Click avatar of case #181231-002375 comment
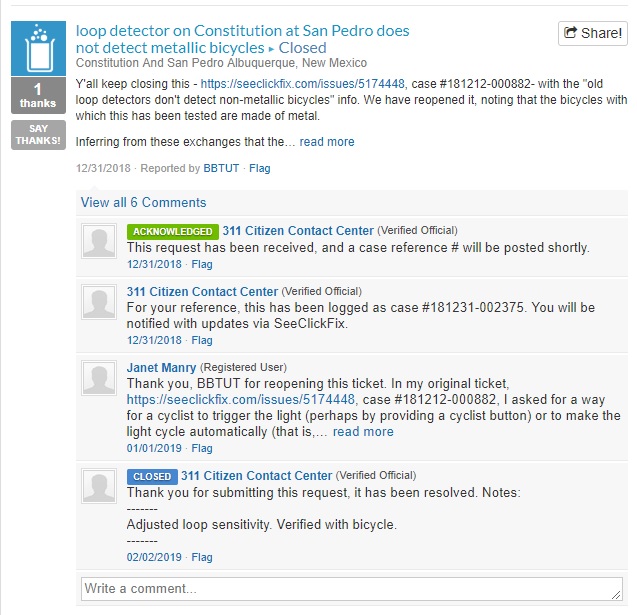This screenshot has height=615, width=637. click(x=99, y=303)
